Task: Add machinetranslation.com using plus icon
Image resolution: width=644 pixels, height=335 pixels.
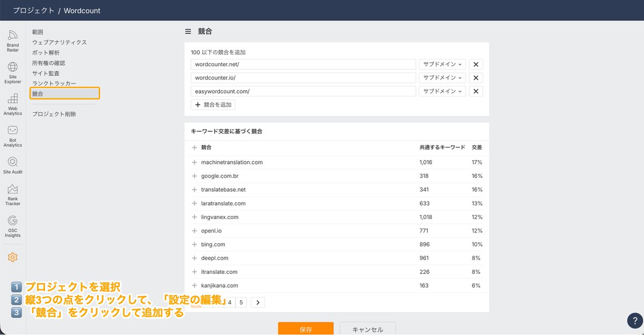Action: click(x=194, y=162)
